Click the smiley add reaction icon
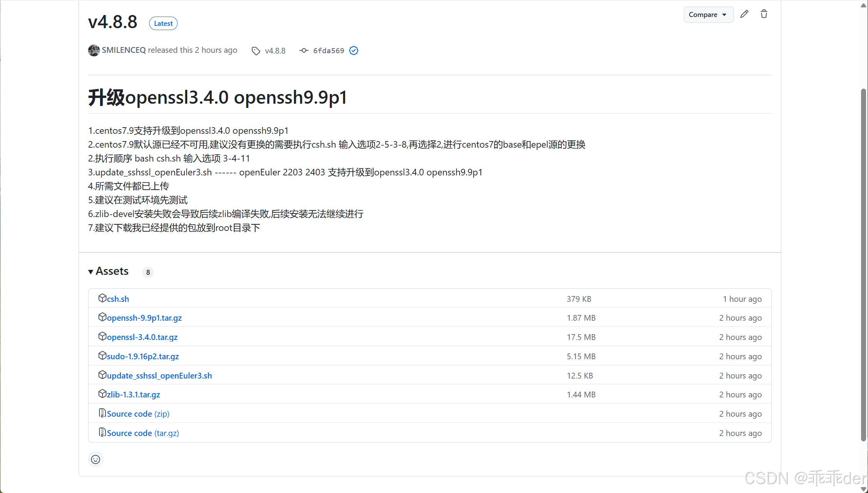This screenshot has height=493, width=868. pyautogui.click(x=96, y=459)
